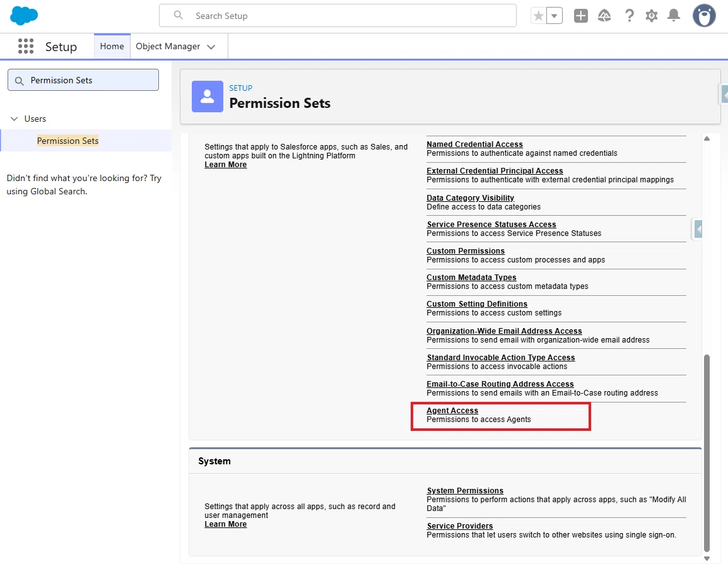Click 'Define access to data categories' text
The image size is (728, 564).
[484, 207]
